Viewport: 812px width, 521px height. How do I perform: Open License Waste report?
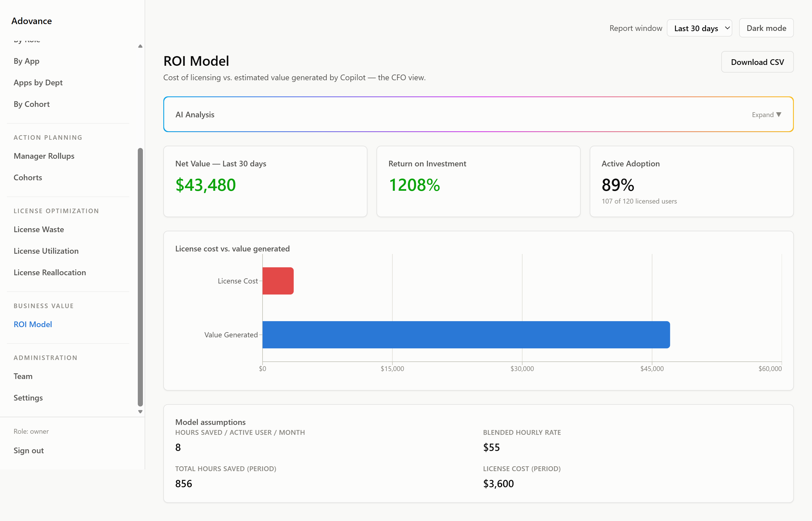(39, 229)
